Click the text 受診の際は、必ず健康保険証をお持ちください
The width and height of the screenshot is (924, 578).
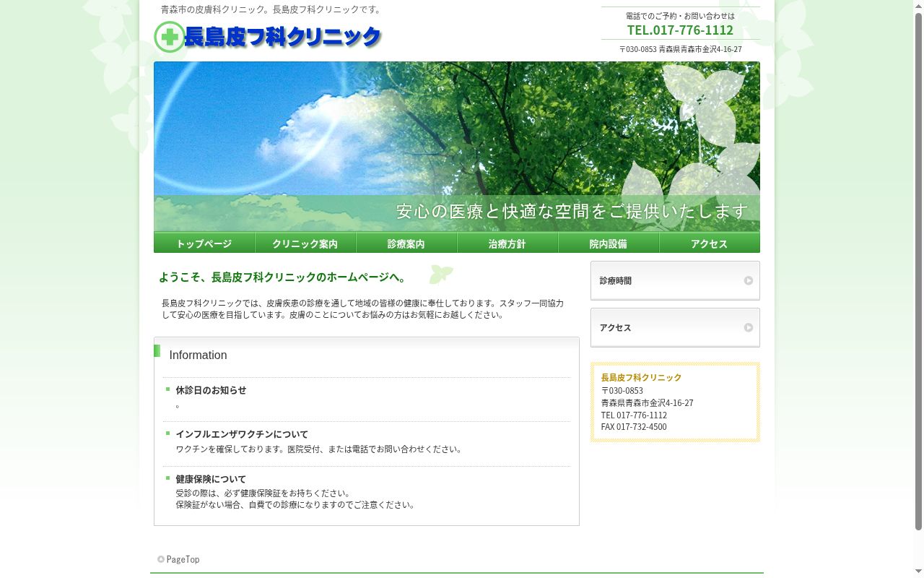click(263, 493)
